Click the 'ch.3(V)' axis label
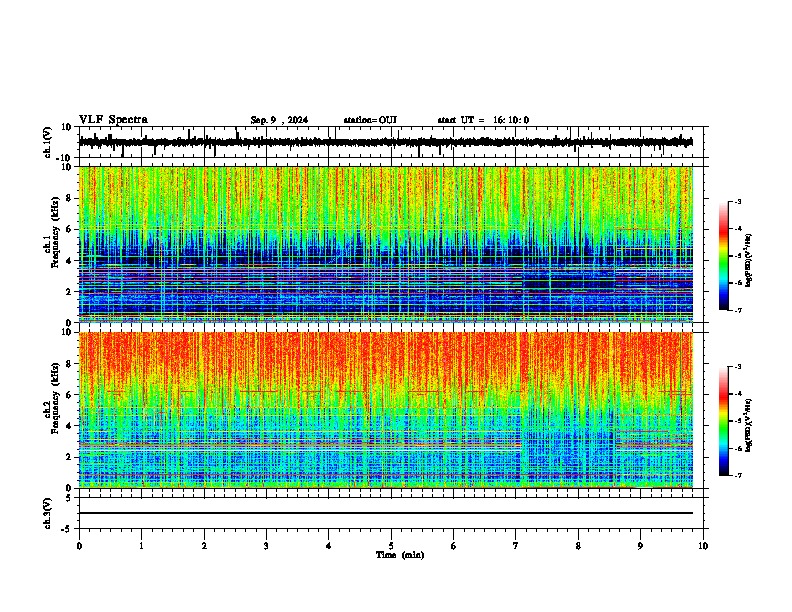This screenshot has width=792, height=612. pyautogui.click(x=48, y=513)
